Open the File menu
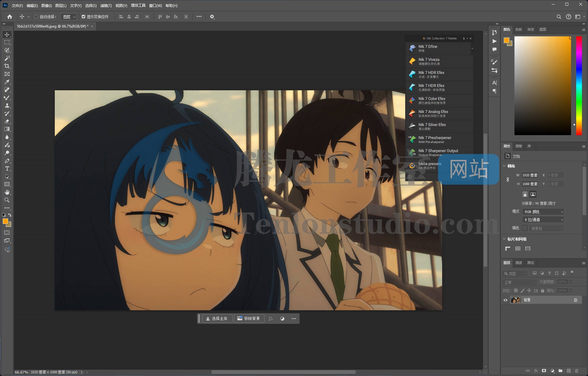588x376 pixels. point(17,5)
